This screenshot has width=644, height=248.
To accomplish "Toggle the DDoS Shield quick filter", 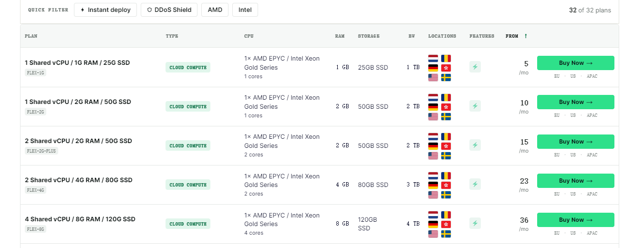I will point(169,10).
